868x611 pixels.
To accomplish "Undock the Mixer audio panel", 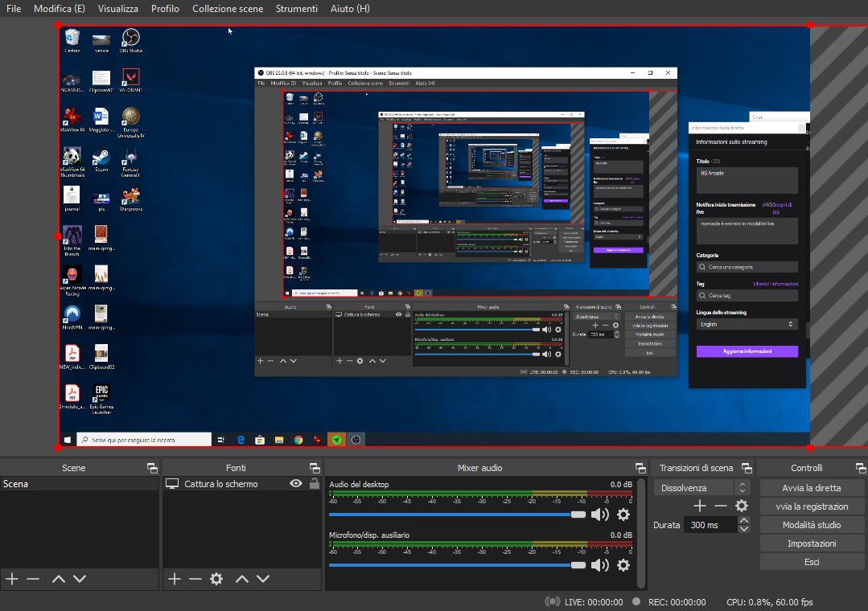I will [640, 468].
